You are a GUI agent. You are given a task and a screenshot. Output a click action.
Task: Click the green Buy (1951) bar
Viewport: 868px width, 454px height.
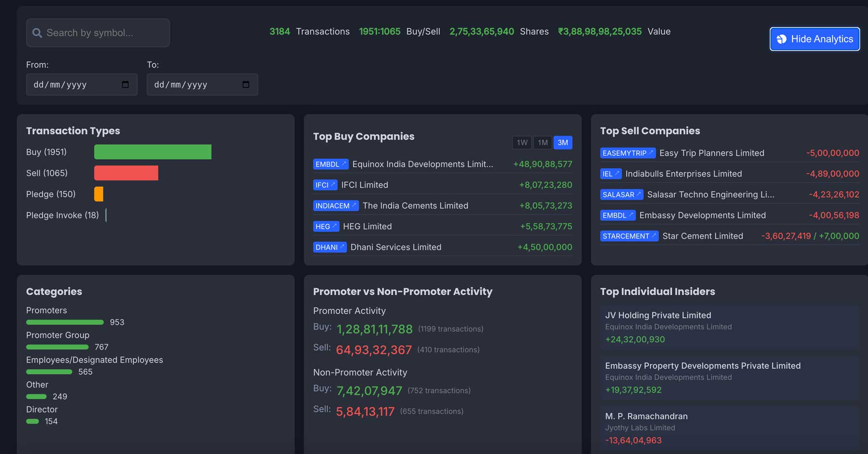pos(153,152)
